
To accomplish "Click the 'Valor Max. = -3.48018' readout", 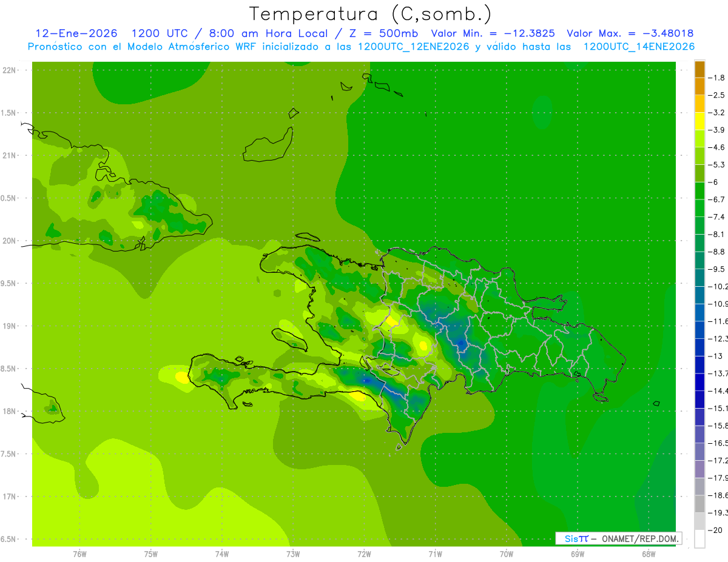I will pos(630,33).
